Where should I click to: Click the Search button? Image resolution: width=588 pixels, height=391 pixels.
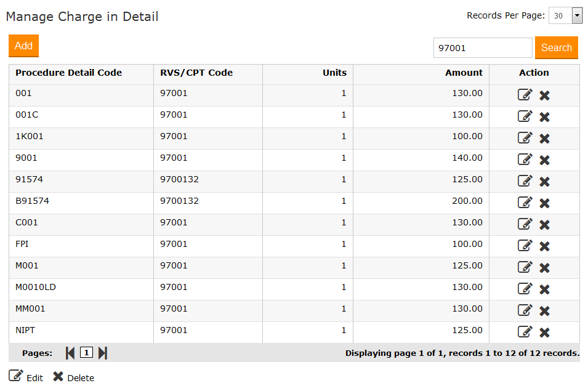point(556,48)
